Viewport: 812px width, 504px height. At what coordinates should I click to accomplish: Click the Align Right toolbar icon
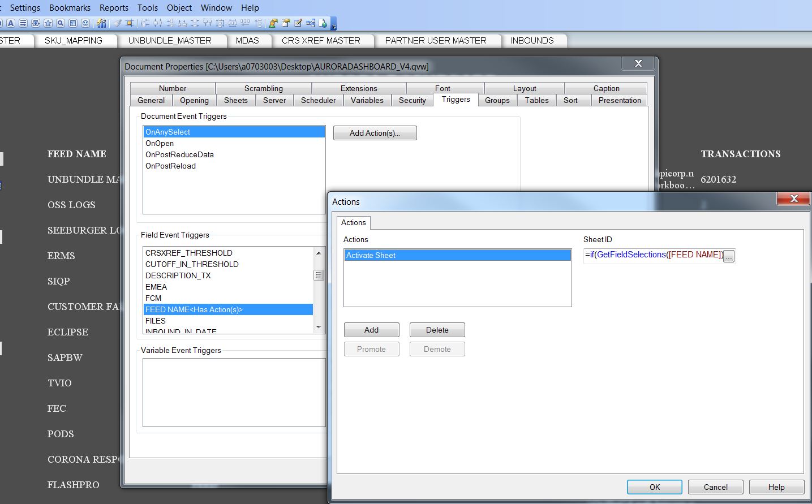(x=170, y=23)
